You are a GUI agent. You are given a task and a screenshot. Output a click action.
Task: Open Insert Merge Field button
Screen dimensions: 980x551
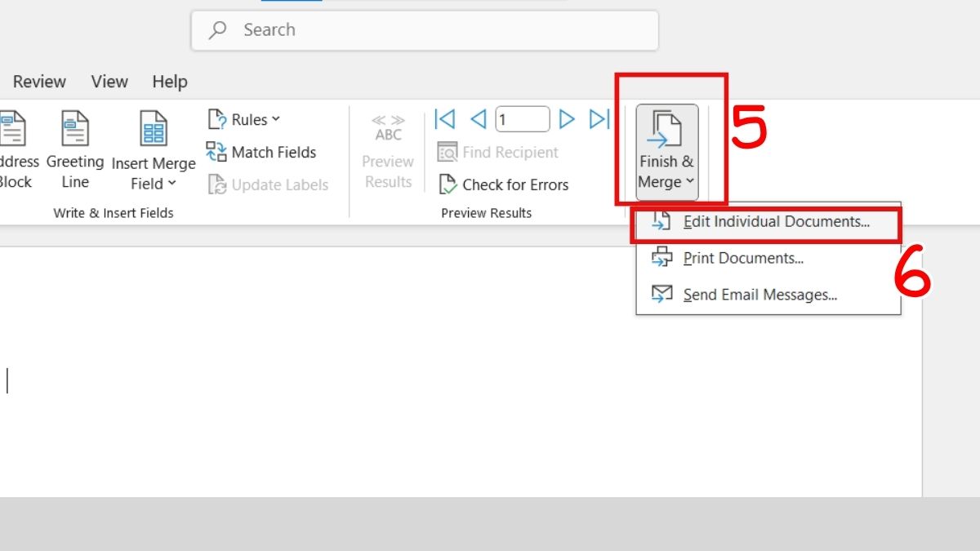click(x=154, y=151)
